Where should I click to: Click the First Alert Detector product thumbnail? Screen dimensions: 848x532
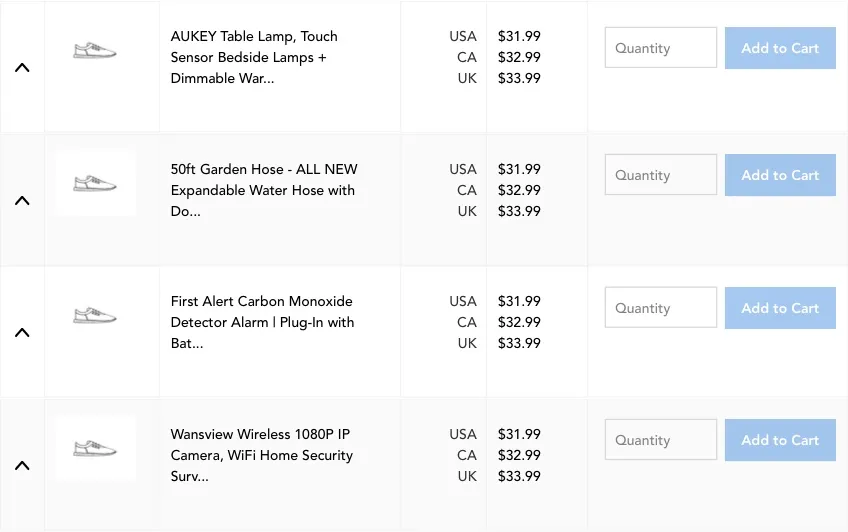point(95,315)
